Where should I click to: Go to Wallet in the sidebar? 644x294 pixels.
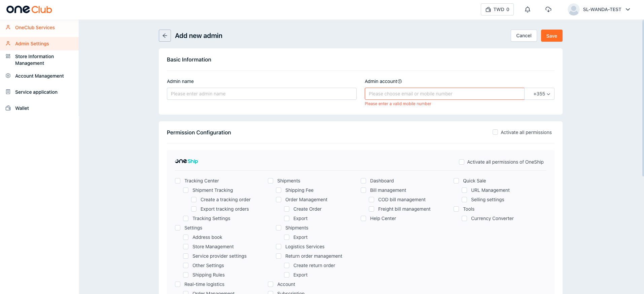[22, 108]
